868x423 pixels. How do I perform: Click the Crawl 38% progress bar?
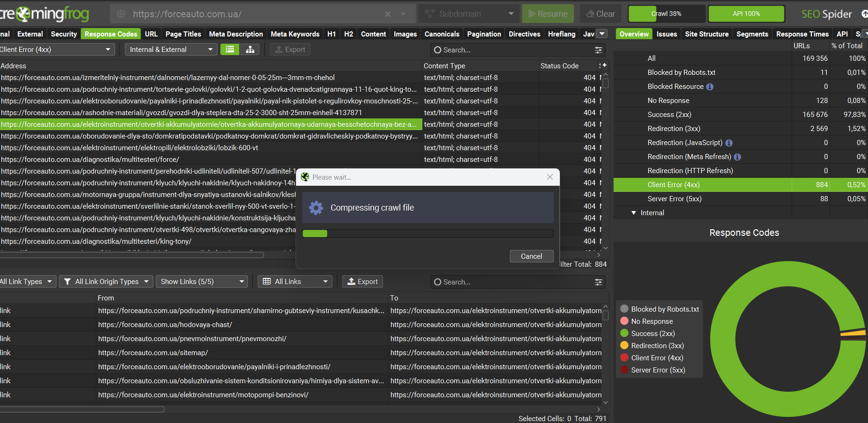pos(666,14)
